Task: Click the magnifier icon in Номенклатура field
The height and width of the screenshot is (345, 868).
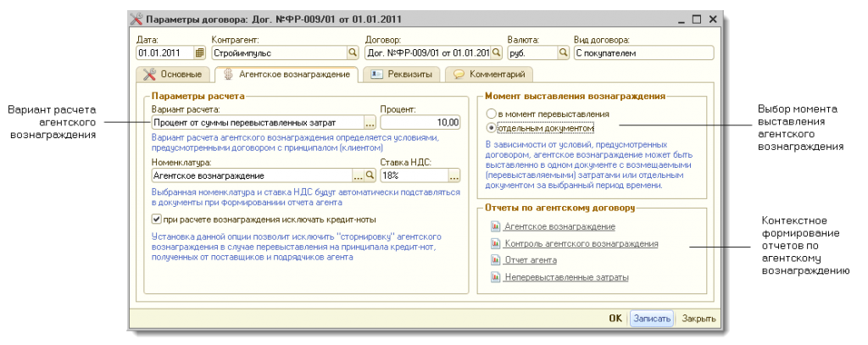Action: [370, 175]
